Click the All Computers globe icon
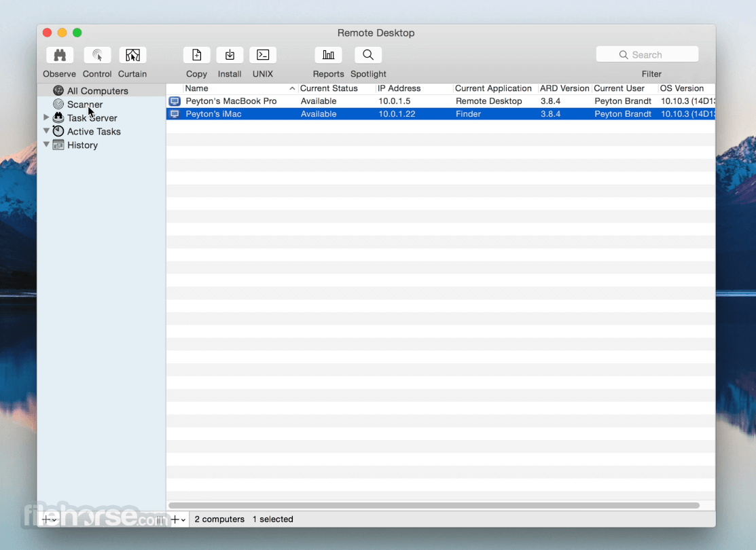Image resolution: width=756 pixels, height=550 pixels. [x=58, y=90]
